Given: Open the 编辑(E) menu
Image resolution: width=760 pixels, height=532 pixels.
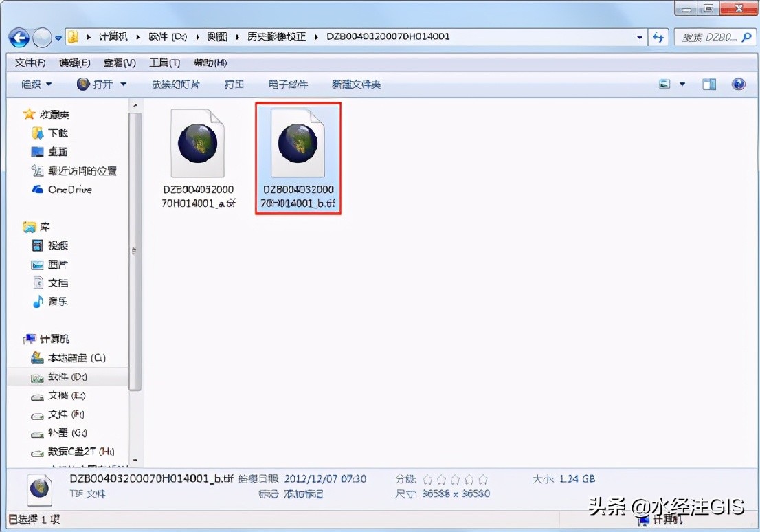Looking at the screenshot, I should pyautogui.click(x=75, y=63).
